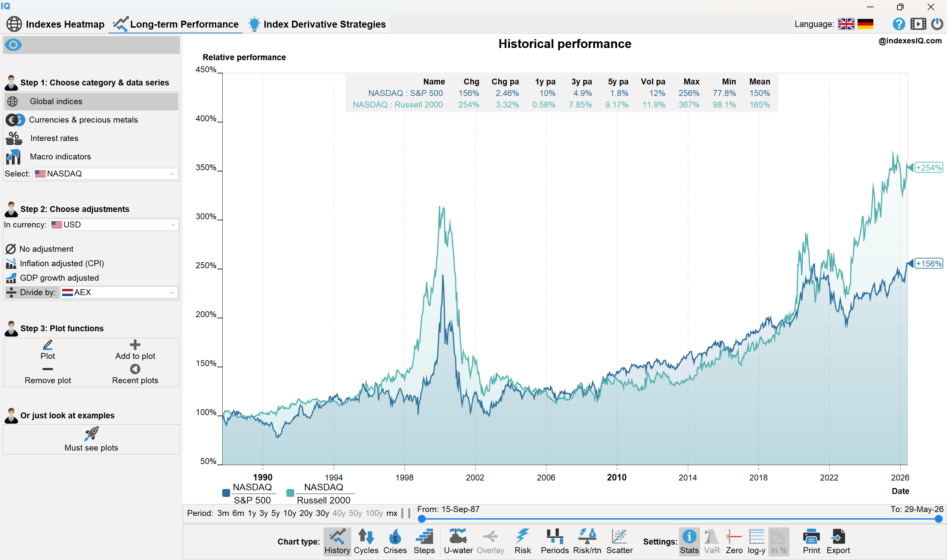Set period to 10y
Screen dimensions: 947x560
point(289,513)
